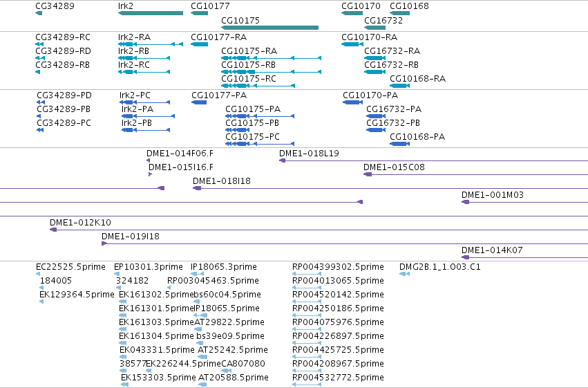Click EST bs39e09.5prime
This screenshot has height=388, width=588.
click(230, 336)
